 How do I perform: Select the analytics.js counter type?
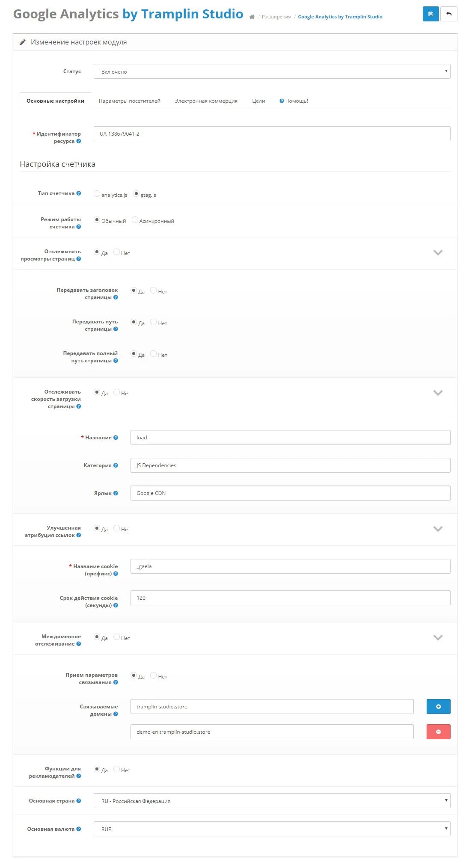(x=97, y=194)
